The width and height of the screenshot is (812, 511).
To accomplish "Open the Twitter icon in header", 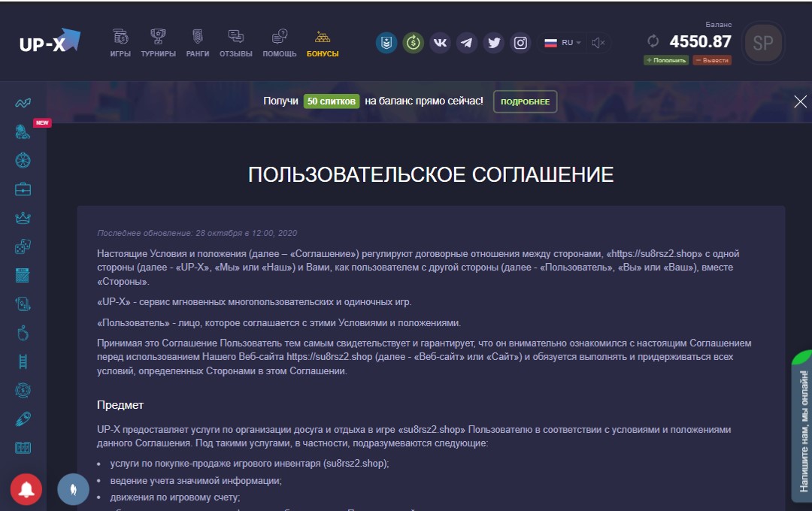I will point(494,43).
